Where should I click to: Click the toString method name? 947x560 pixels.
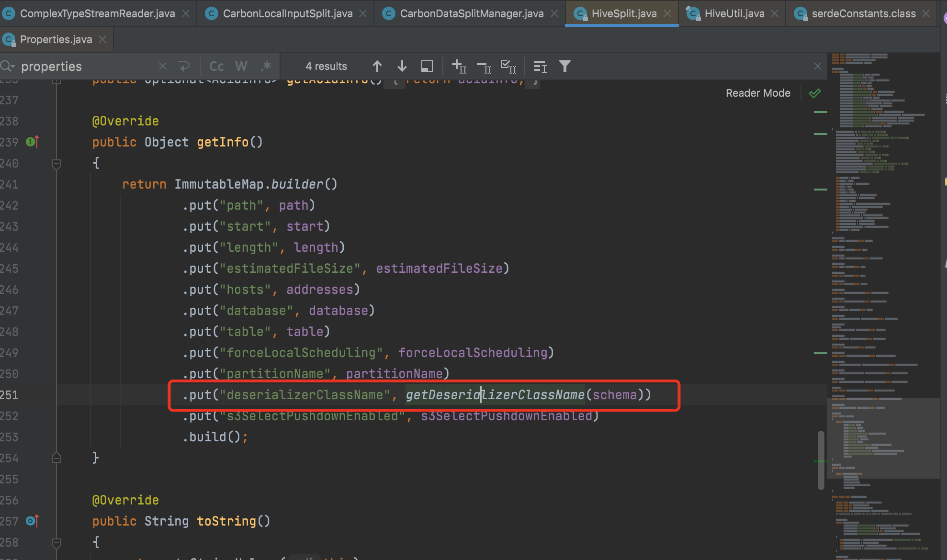[x=226, y=521]
